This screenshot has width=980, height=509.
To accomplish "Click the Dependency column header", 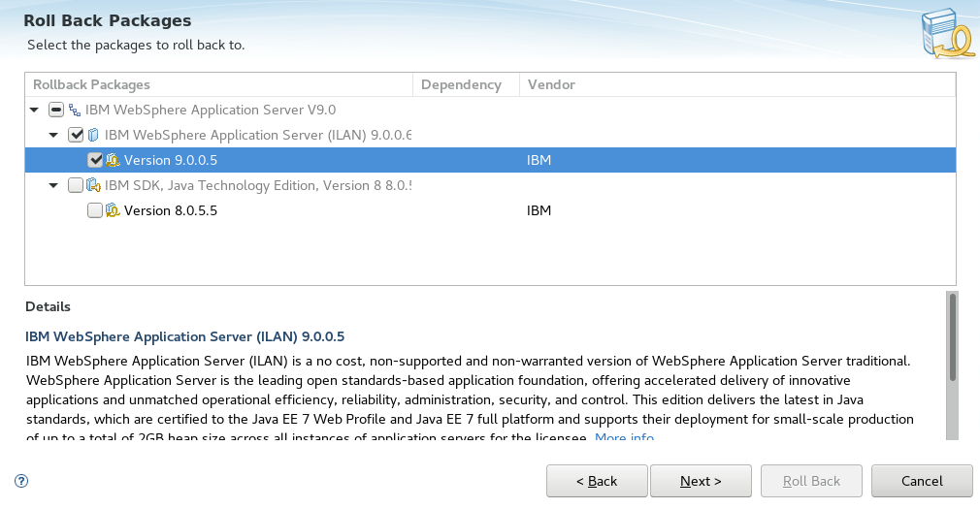I will pyautogui.click(x=467, y=84).
